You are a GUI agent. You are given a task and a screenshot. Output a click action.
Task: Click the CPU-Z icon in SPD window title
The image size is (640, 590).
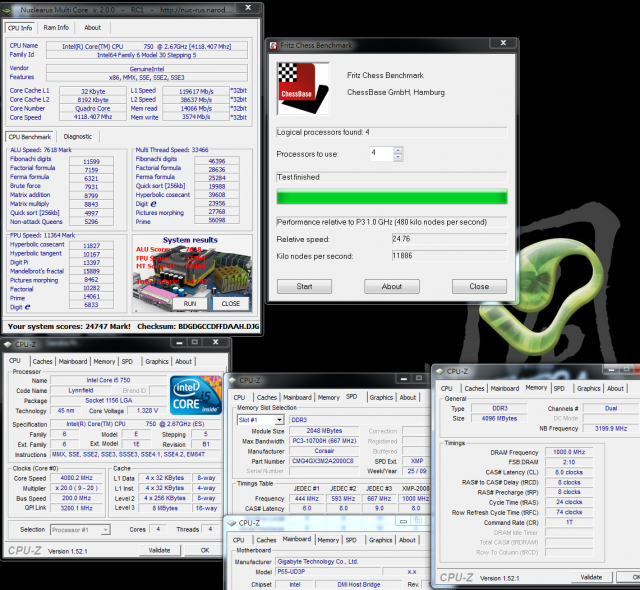232,380
